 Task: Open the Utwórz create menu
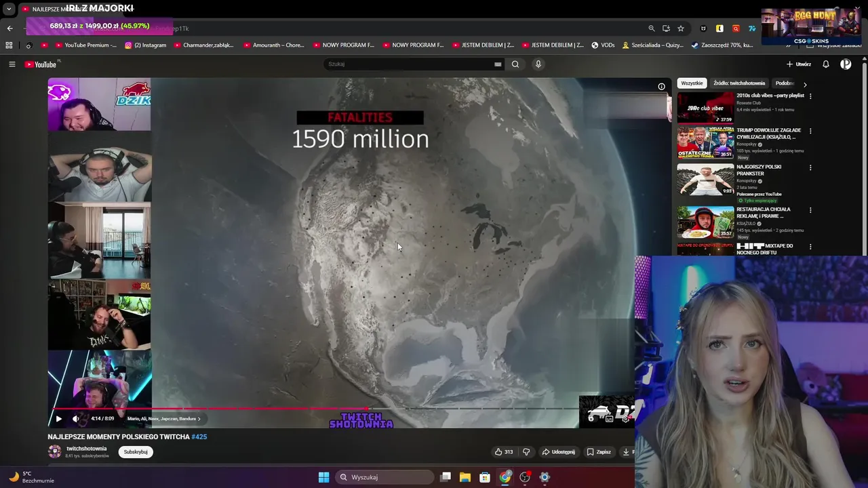799,64
